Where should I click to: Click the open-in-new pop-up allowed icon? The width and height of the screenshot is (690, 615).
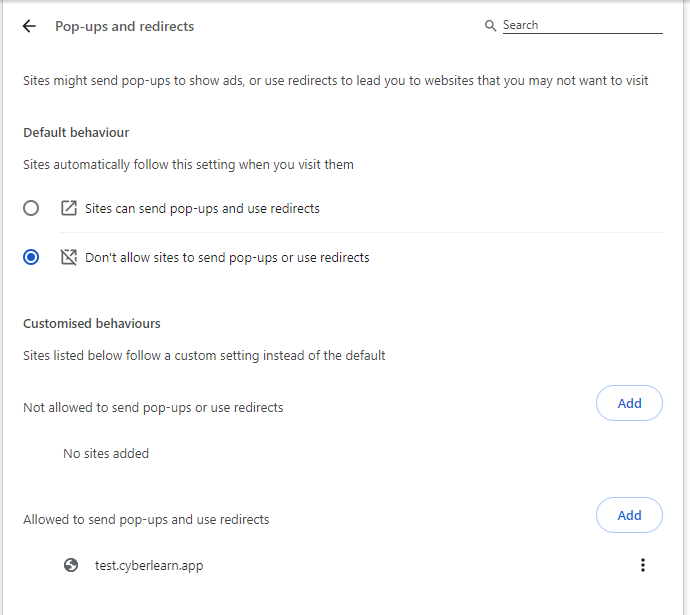pos(69,208)
